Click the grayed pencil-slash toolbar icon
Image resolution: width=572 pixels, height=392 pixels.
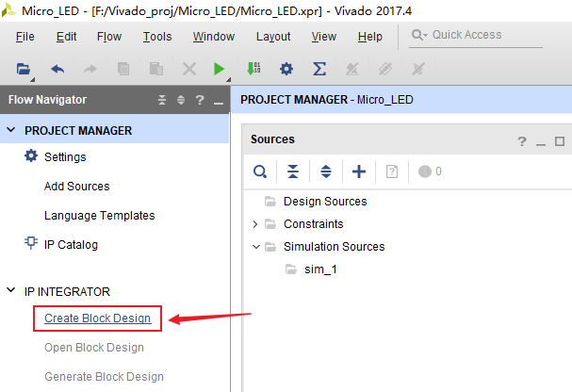352,69
